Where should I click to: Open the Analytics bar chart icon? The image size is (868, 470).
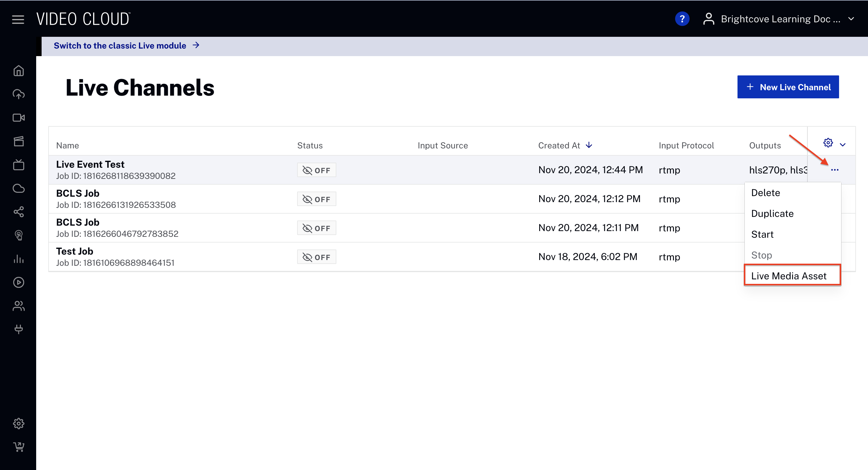[18, 259]
